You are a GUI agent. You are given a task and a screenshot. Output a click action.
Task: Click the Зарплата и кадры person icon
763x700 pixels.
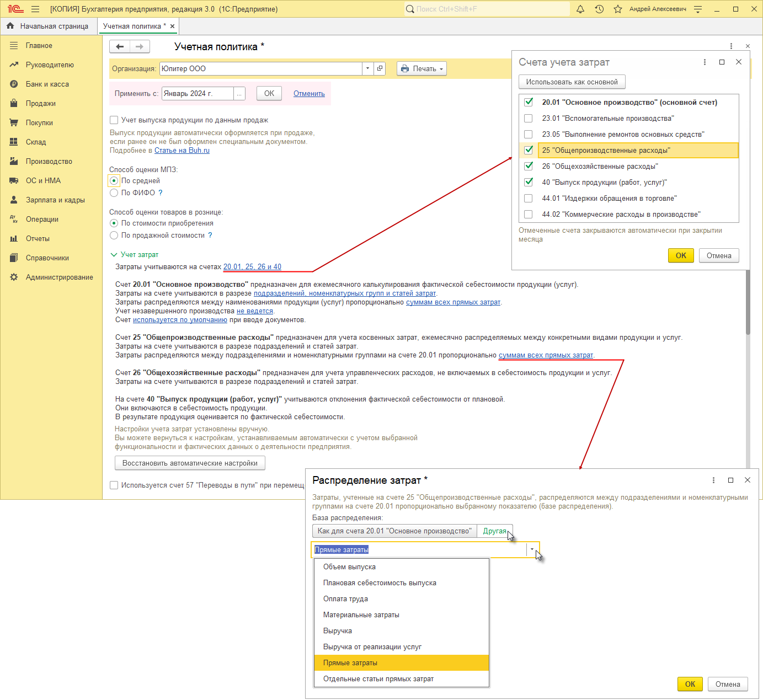(x=14, y=200)
